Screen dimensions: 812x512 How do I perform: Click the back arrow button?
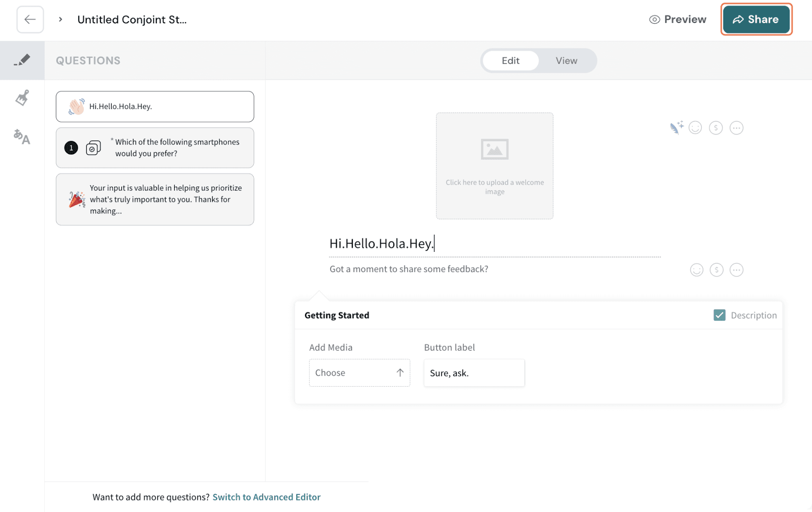[30, 20]
